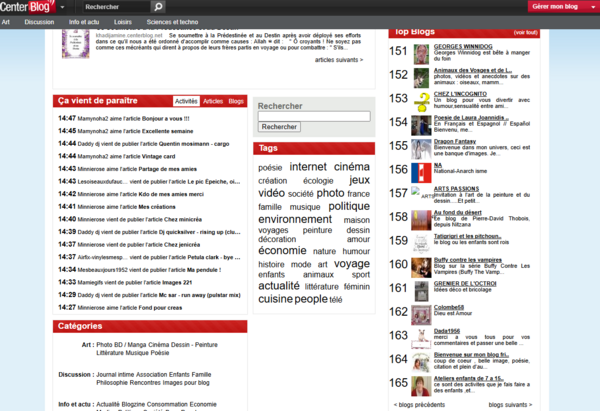
Task: Focus the sidebar Rechercher text field
Action: point(314,116)
